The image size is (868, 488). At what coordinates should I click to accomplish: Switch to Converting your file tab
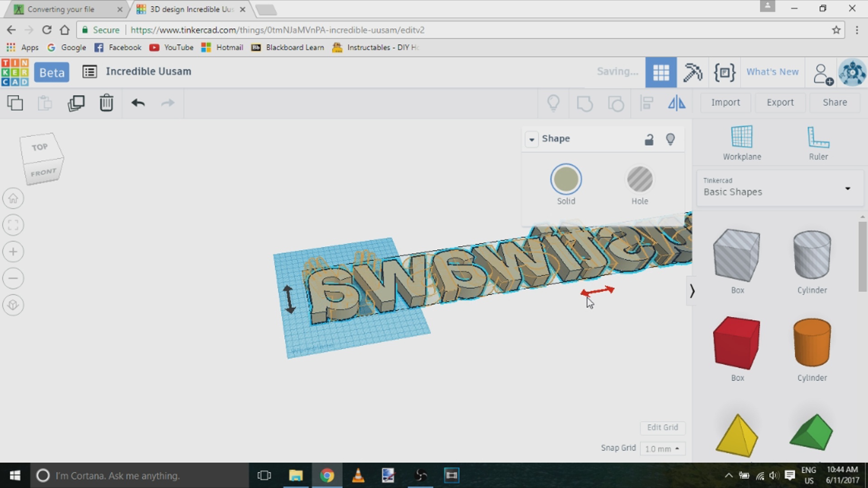tap(61, 9)
